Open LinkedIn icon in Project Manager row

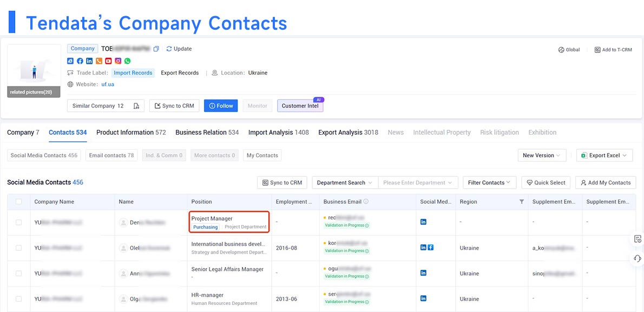pyautogui.click(x=423, y=222)
